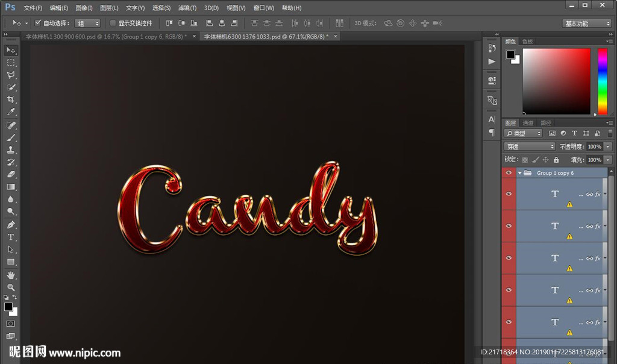The width and height of the screenshot is (617, 364).
Task: Select the Eraser tool
Action: click(11, 174)
